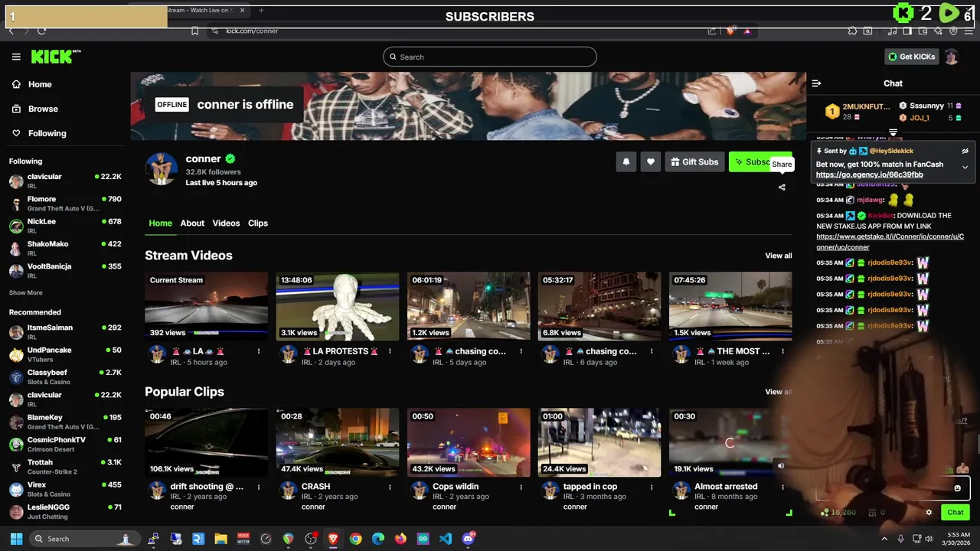Open options for drift shooting clip
The height and width of the screenshot is (551, 980).
[x=259, y=487]
